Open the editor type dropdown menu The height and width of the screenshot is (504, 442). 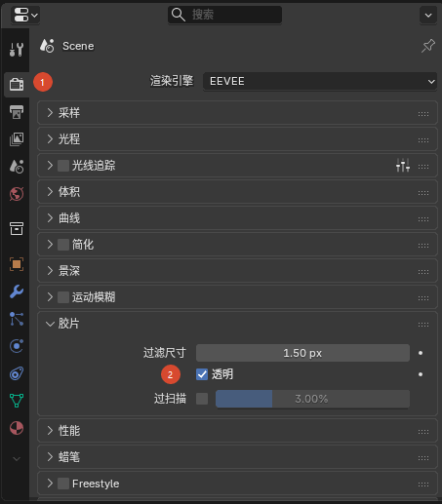point(25,15)
